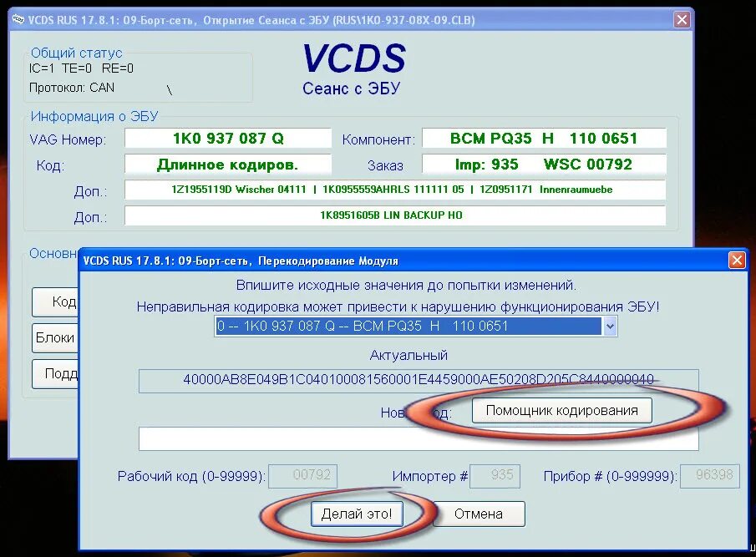Click the VAG Номер: label

(x=68, y=139)
